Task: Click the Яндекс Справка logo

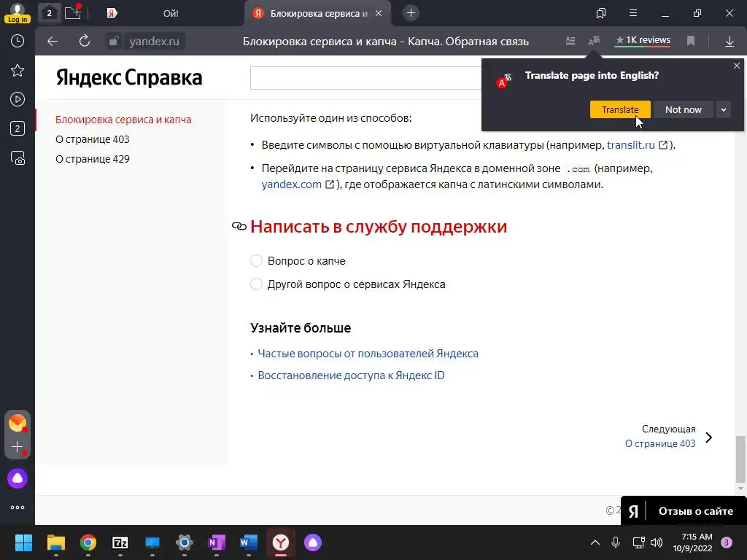Action: pyautogui.click(x=129, y=77)
